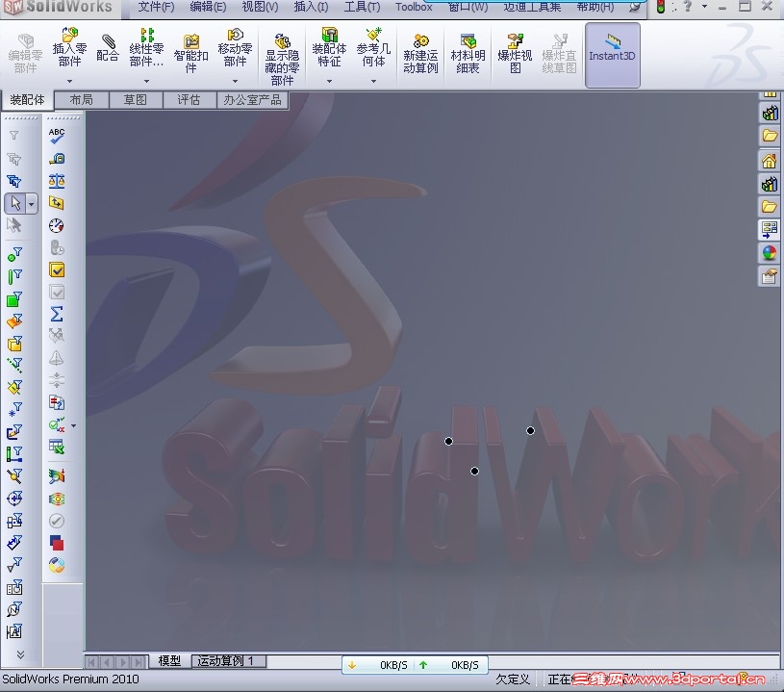
Task: Launch SimulationXpress analysis wizard icon
Action: click(x=57, y=475)
